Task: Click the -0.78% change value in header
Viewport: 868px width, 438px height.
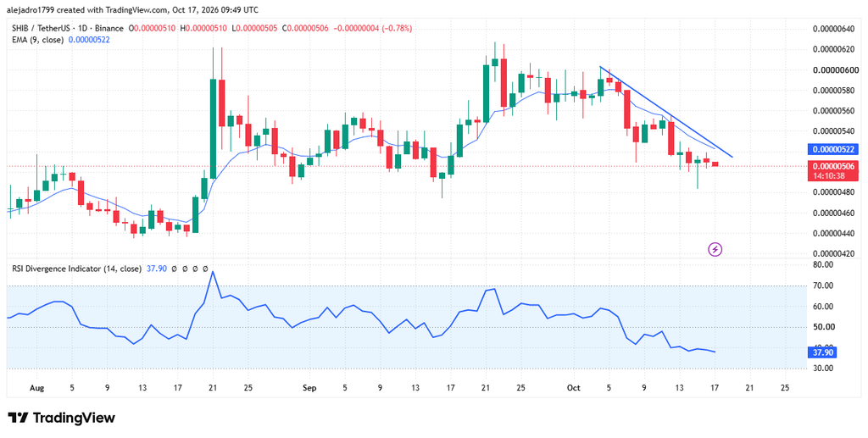Action: (x=396, y=28)
